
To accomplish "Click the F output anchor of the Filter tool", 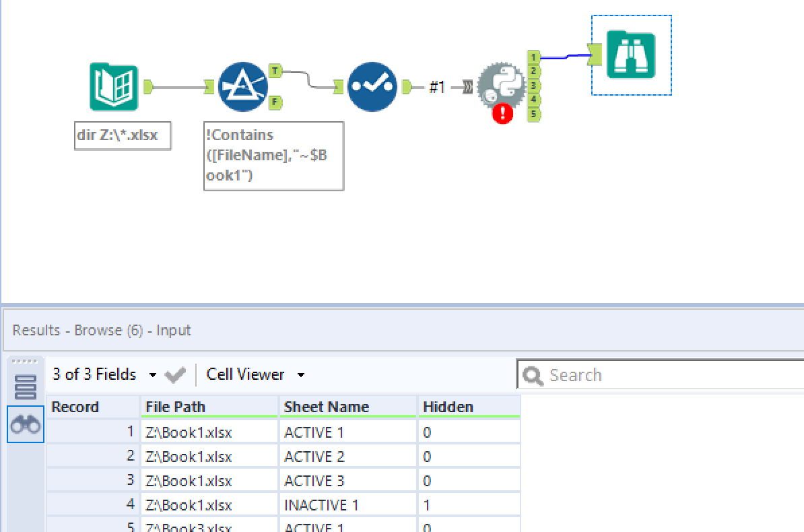I will 274,102.
